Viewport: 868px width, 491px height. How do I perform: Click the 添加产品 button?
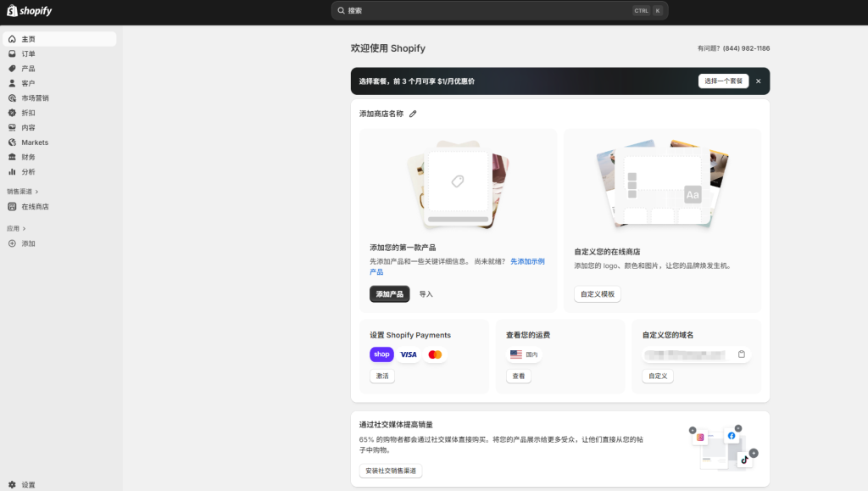coord(390,294)
